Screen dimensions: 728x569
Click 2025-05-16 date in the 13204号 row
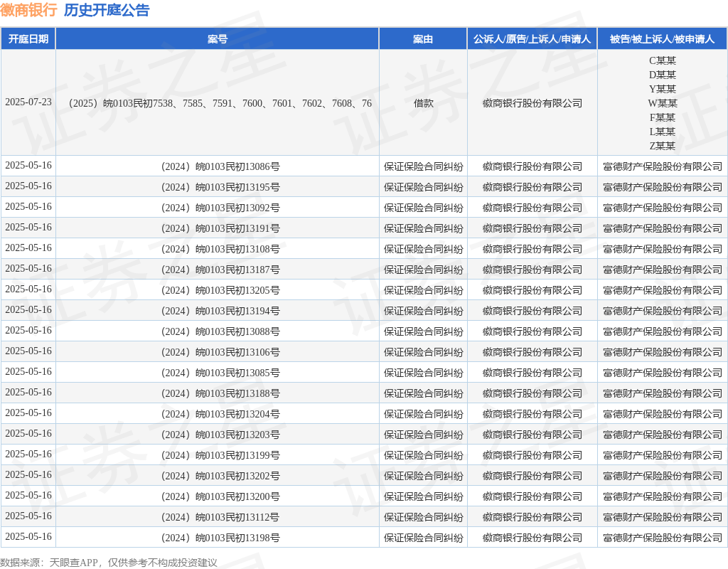click(x=28, y=413)
